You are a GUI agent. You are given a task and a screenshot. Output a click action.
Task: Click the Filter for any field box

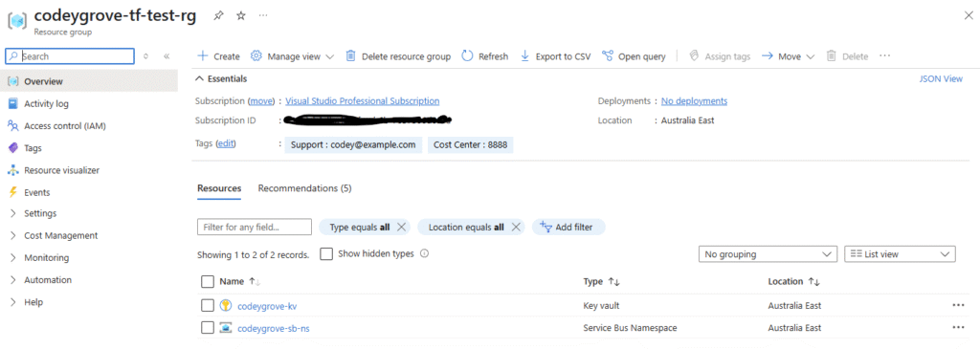[255, 228]
